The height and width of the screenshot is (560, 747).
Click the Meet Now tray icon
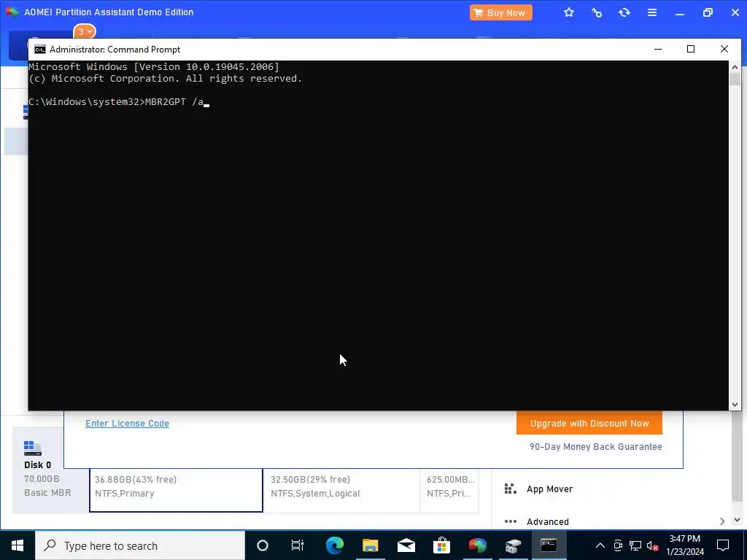pyautogui.click(x=618, y=545)
